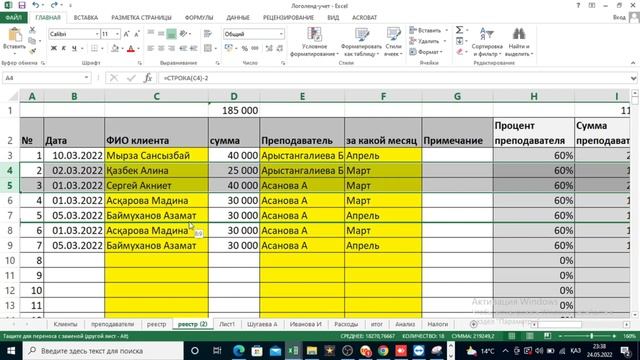Open Google Chrome from the taskbar
The width and height of the screenshot is (640, 360).
click(x=383, y=351)
